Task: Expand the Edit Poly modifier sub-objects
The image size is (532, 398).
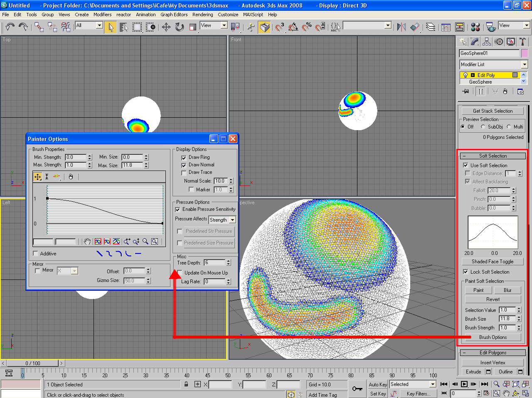Action: [473, 75]
